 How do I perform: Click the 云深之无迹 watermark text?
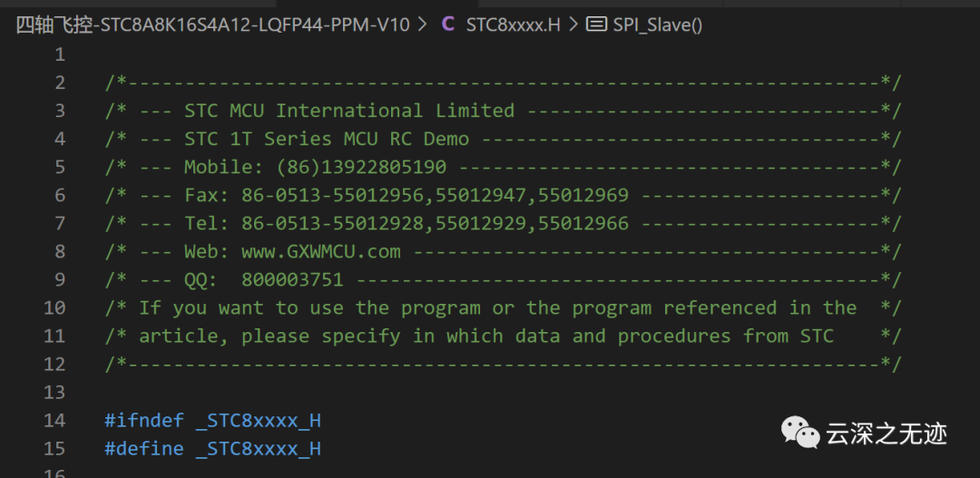coord(887,434)
